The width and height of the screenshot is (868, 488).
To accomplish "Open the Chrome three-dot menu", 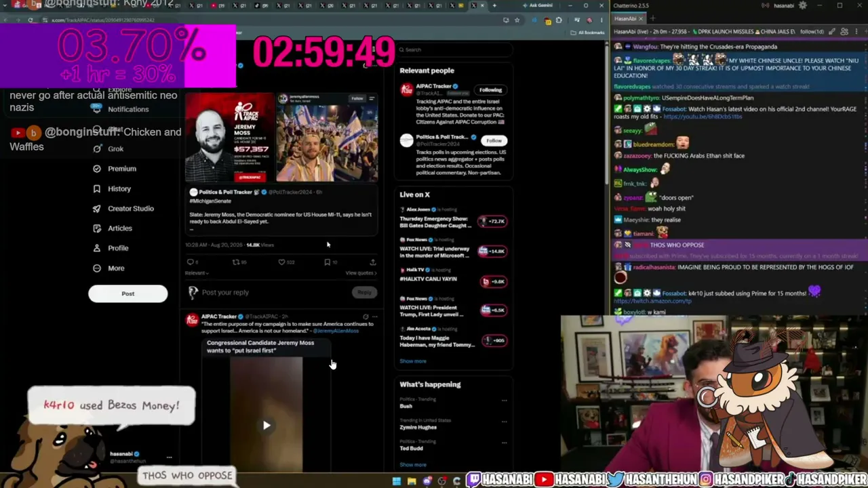I will click(601, 20).
